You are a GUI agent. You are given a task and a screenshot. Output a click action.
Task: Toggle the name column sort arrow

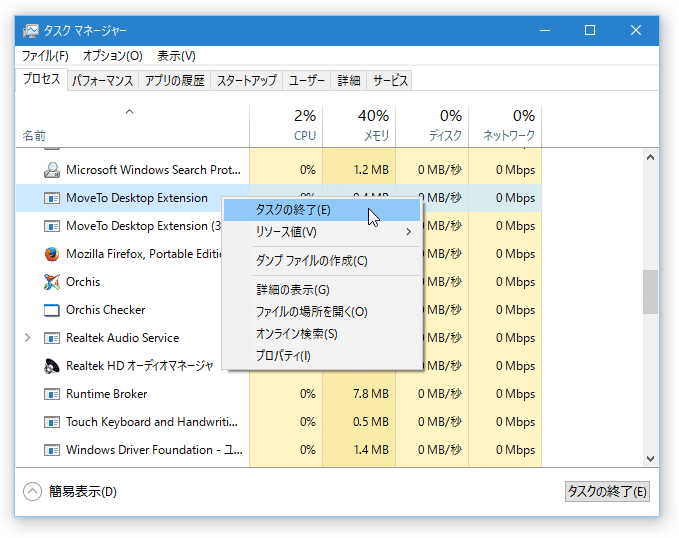coord(129,112)
